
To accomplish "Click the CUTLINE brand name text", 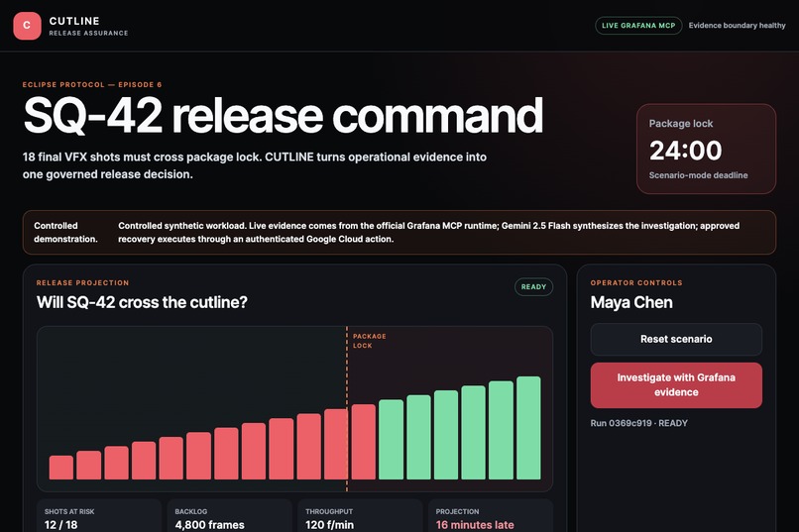I will coord(74,21).
